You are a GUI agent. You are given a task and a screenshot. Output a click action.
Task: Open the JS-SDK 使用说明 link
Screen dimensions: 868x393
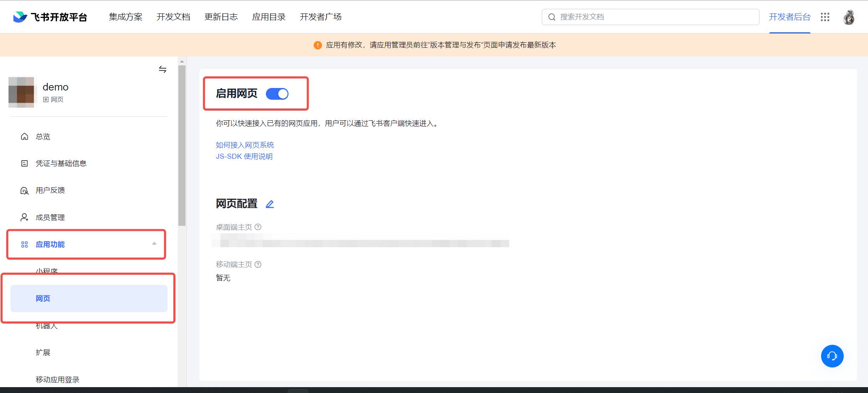(x=244, y=156)
